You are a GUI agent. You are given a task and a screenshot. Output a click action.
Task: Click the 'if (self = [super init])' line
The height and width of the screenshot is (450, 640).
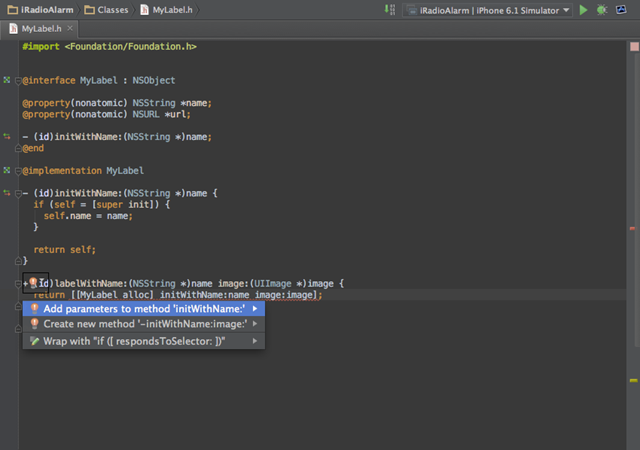(102, 204)
